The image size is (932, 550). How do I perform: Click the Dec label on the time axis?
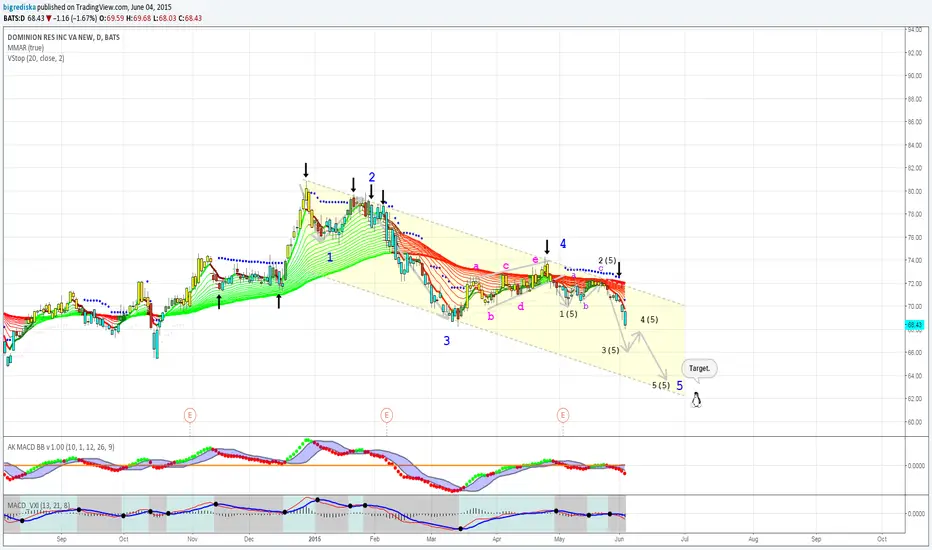pos(248,539)
